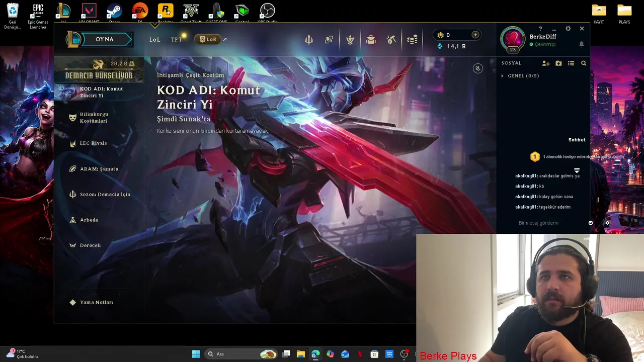Open the Collection cards icon
This screenshot has height=362, width=644.
click(x=329, y=40)
